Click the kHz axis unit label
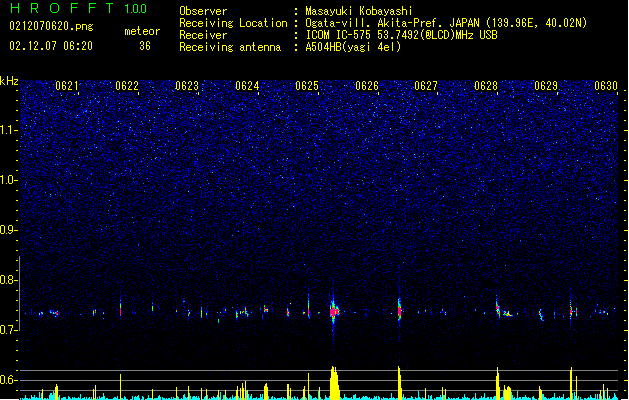 (x=9, y=81)
